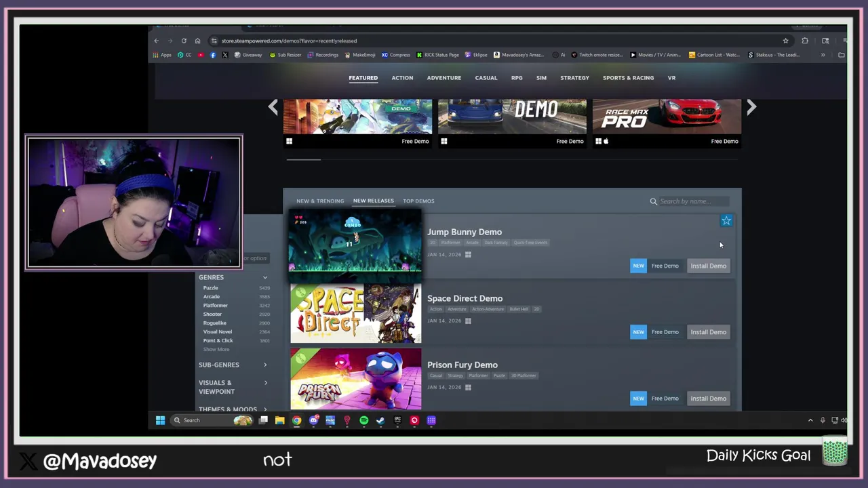This screenshot has width=868, height=488.
Task: Install Space Direct Demo
Action: point(708,332)
